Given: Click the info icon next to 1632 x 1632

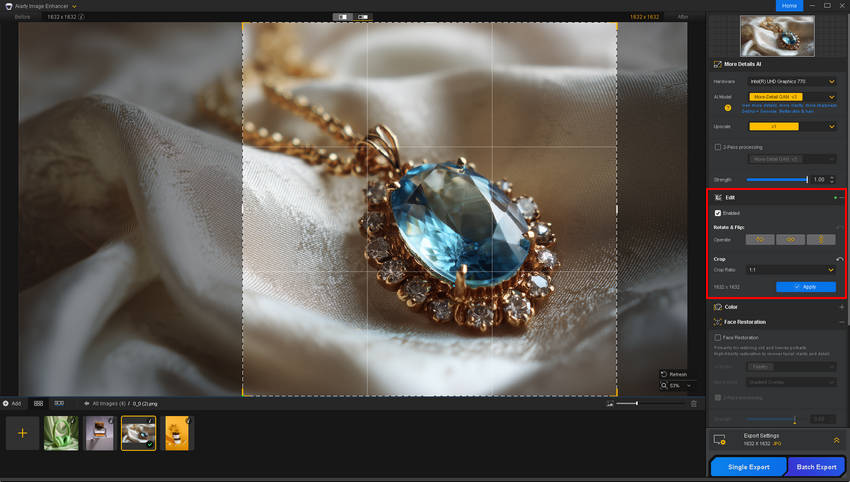Looking at the screenshot, I should tap(81, 17).
